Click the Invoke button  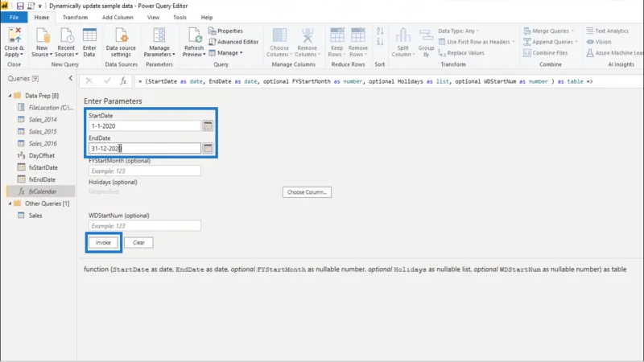[x=103, y=243]
